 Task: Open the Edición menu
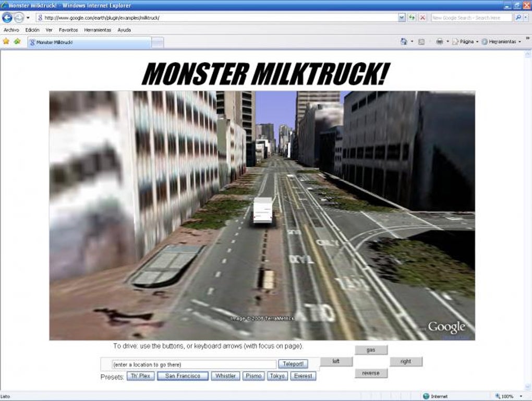(x=32, y=30)
